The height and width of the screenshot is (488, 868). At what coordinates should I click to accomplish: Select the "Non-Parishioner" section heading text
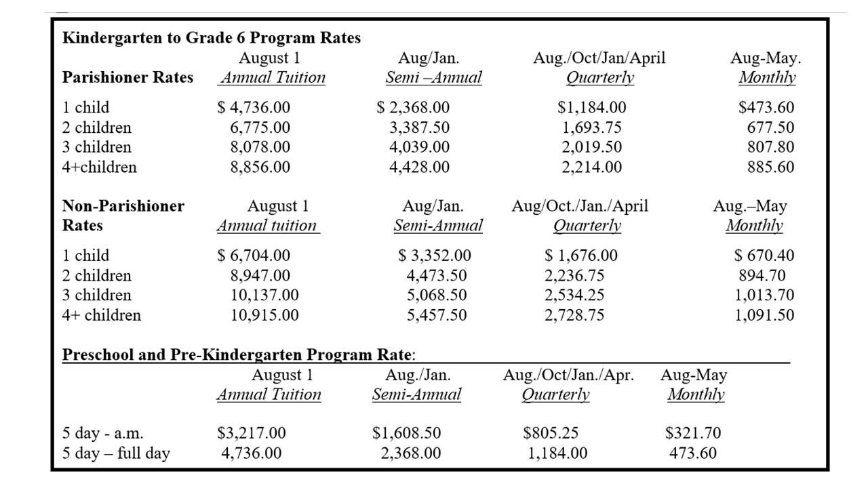123,206
